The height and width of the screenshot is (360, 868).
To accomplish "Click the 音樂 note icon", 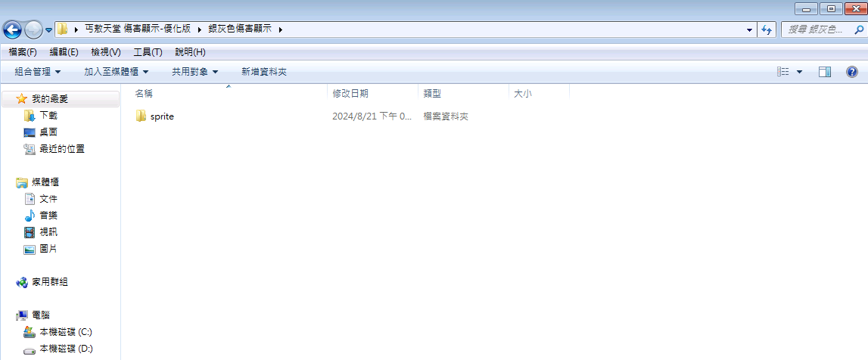I will [30, 215].
